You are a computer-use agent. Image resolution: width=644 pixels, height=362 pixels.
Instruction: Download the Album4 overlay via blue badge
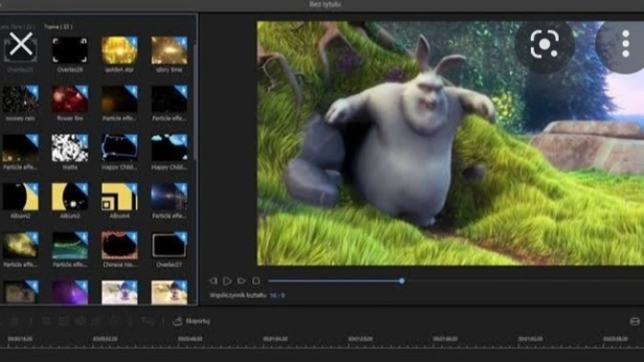click(132, 188)
